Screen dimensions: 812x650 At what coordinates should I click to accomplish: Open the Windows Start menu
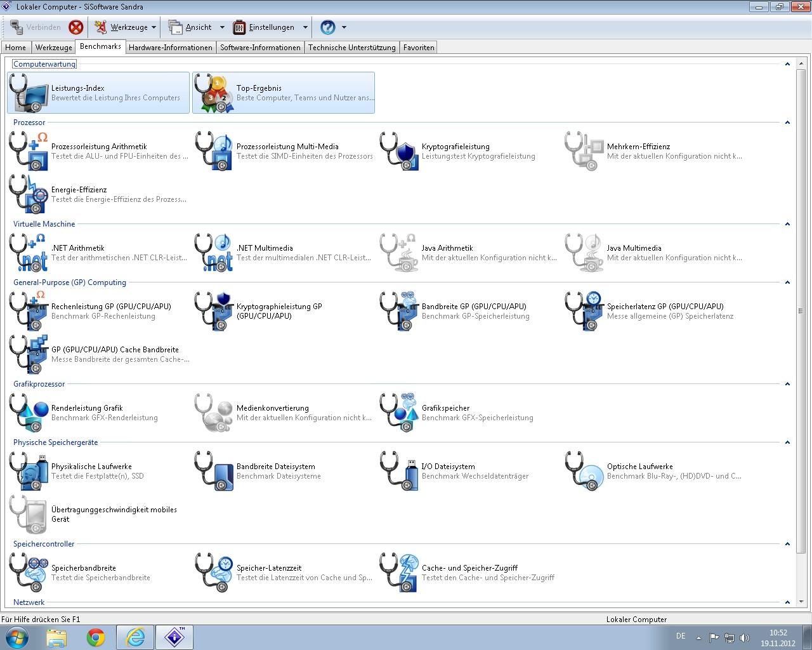[17, 637]
